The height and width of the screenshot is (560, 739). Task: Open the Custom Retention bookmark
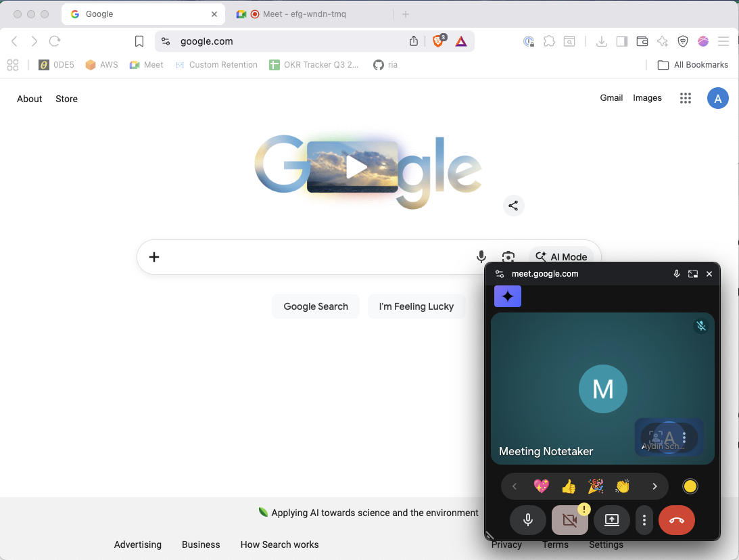point(216,65)
